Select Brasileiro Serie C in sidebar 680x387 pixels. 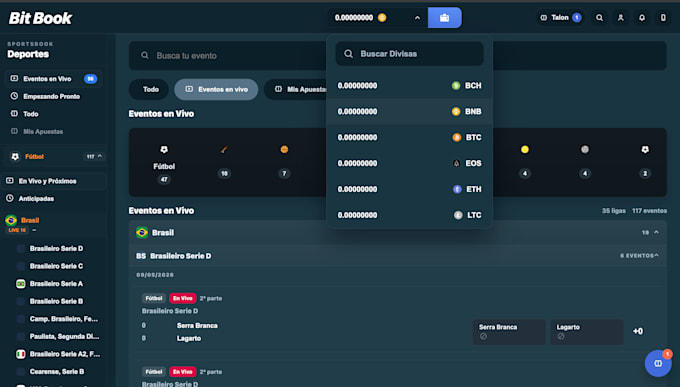pyautogui.click(x=56, y=266)
